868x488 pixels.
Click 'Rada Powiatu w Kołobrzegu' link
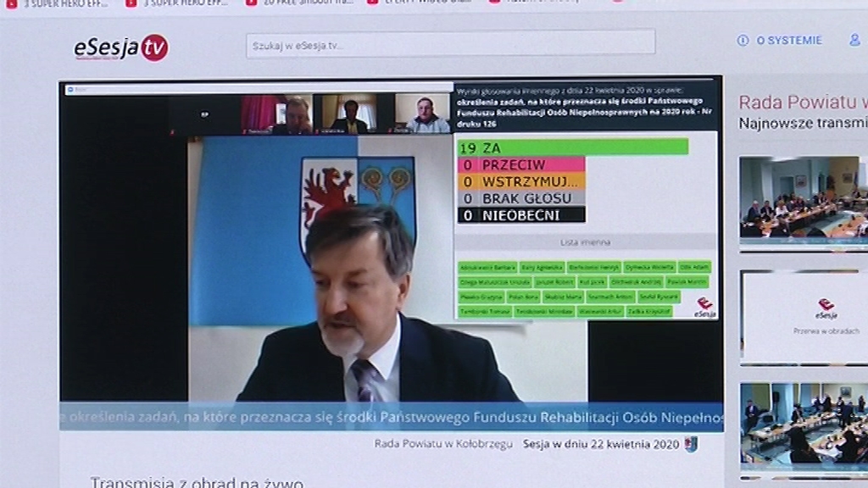pyautogui.click(x=443, y=443)
